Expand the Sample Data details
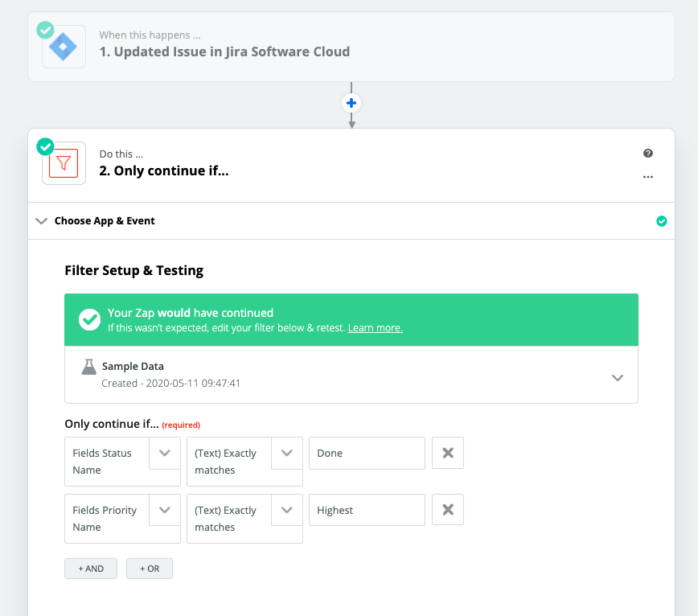The height and width of the screenshot is (616, 698). [617, 377]
